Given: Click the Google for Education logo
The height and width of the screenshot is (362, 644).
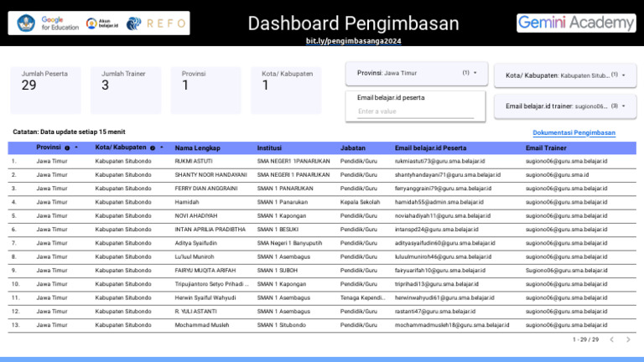Looking at the screenshot, I should coord(60,23).
